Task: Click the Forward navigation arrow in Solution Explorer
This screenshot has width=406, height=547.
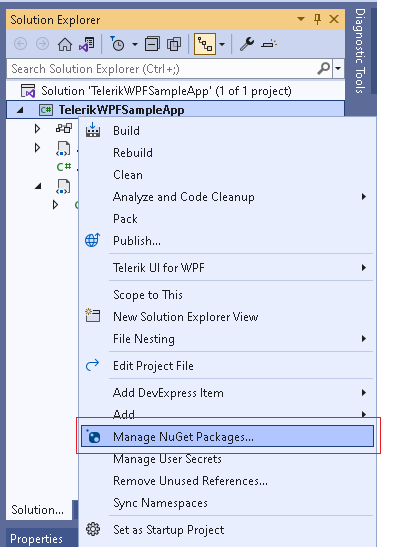Action: 43,44
